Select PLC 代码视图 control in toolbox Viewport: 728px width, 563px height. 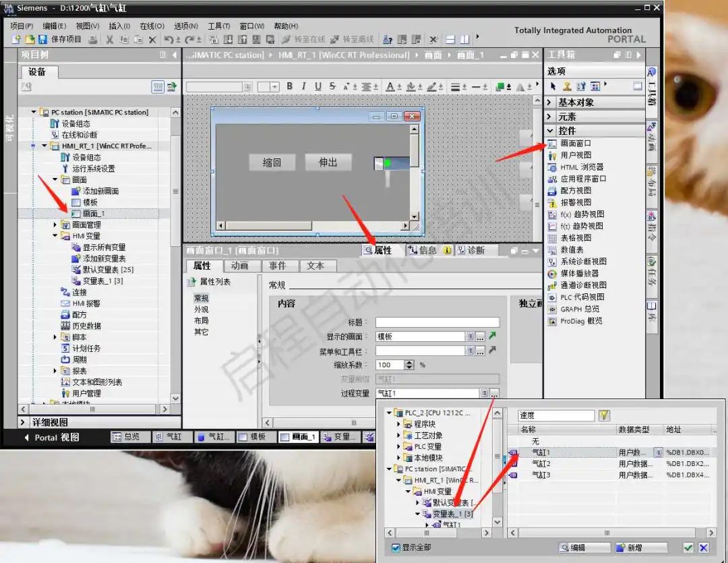(x=576, y=297)
